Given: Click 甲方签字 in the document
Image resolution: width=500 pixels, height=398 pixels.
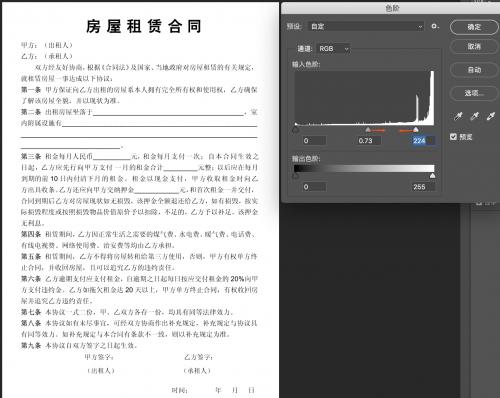Looking at the screenshot, I should (99, 357).
